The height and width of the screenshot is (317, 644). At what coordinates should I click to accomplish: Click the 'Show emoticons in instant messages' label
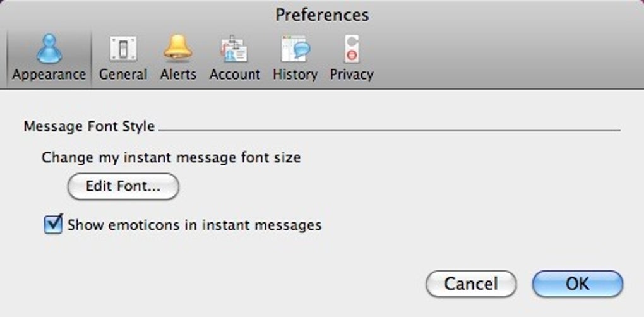[194, 225]
